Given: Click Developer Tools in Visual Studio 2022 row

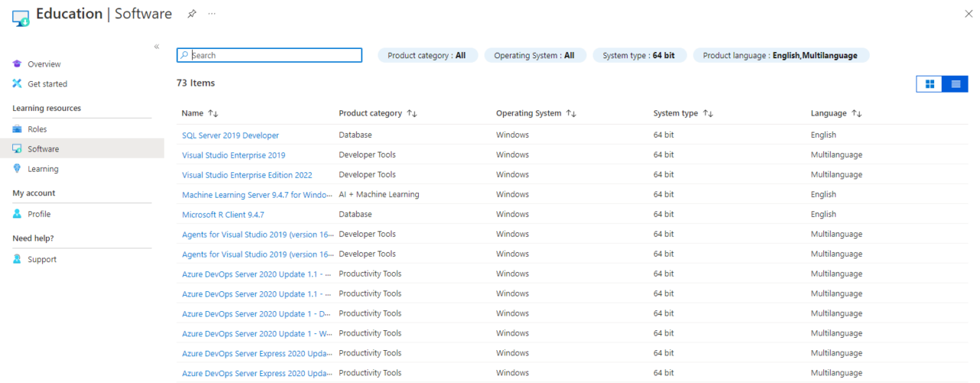Looking at the screenshot, I should [367, 175].
